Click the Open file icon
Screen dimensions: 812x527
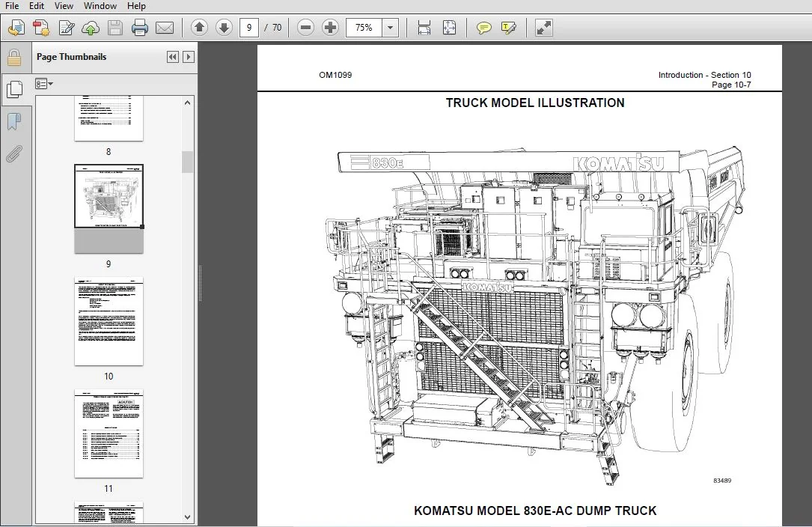coord(16,28)
